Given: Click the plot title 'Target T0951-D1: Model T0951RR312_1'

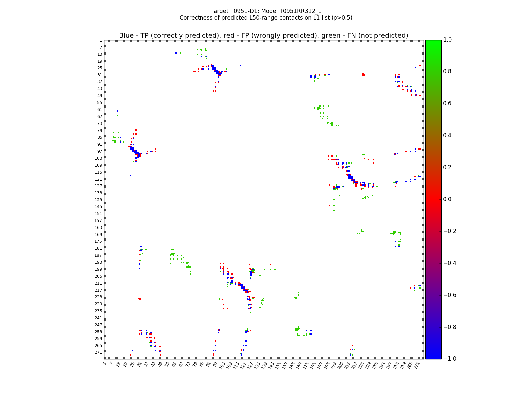Looking at the screenshot, I should tap(266, 11).
